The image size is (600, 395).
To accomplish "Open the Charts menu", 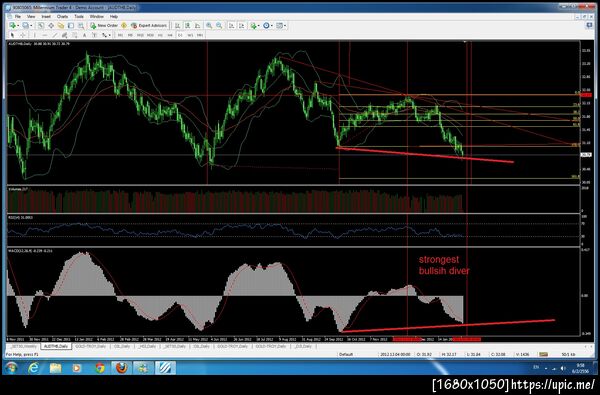I will click(62, 16).
